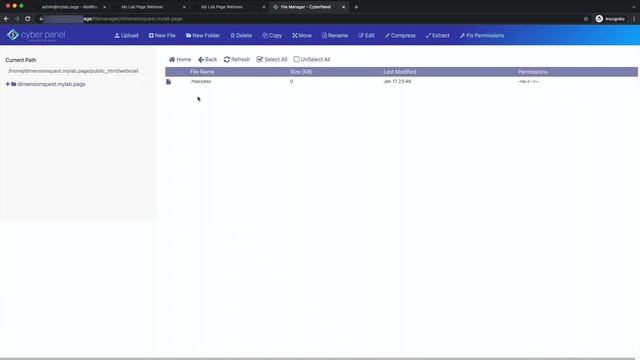Viewport: 640px width, 360px height.
Task: Expand the dimensionquest.mylab.page tree node
Action: point(7,84)
